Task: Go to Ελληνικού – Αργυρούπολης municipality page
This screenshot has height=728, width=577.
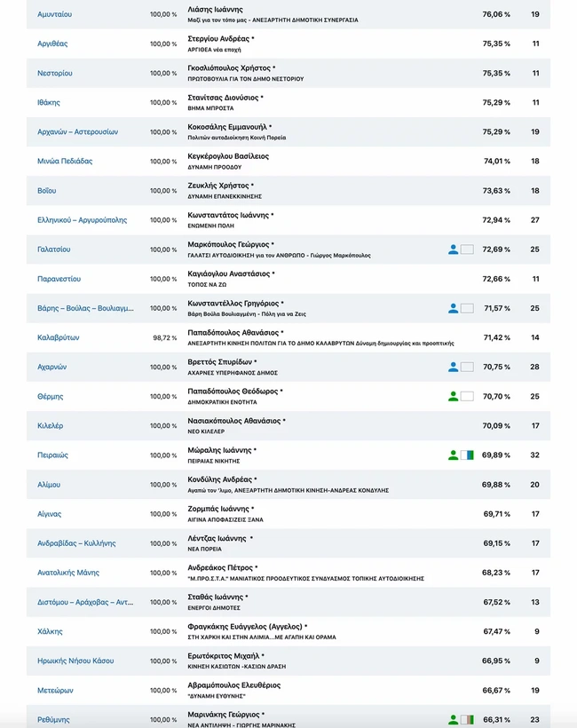Action: click(83, 220)
